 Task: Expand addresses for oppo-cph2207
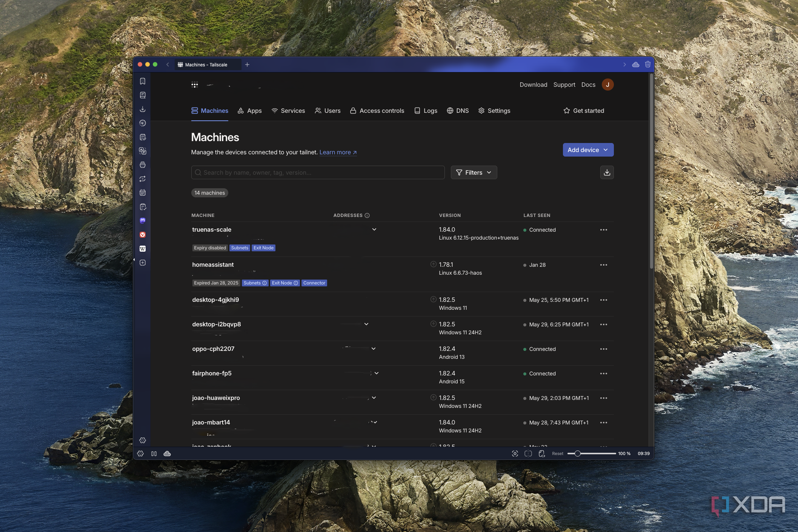(374, 349)
